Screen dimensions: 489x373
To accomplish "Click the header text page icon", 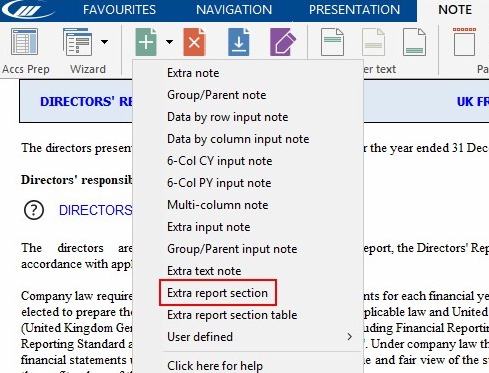I will tap(332, 42).
